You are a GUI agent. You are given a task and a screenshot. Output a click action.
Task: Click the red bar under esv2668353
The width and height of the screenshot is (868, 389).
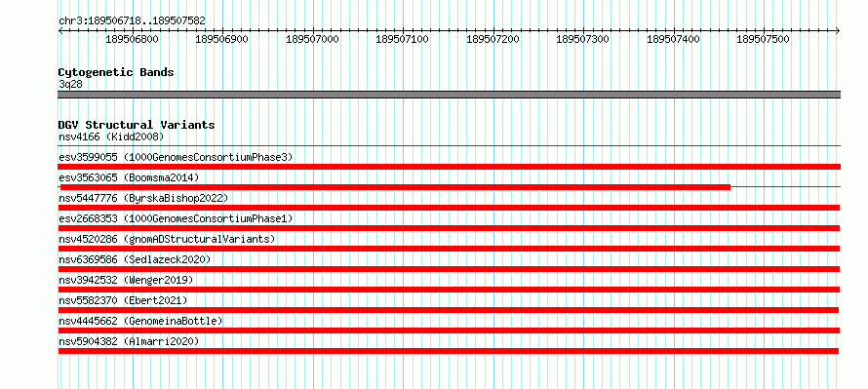click(x=449, y=228)
